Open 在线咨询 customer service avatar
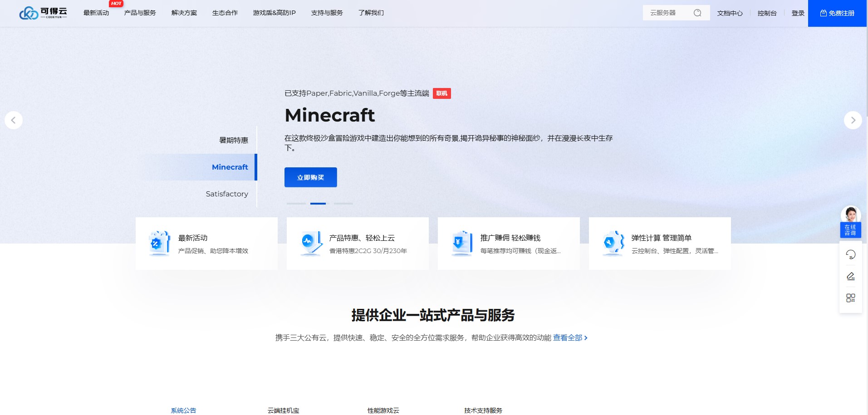Viewport: 868px width, 415px height. (851, 214)
